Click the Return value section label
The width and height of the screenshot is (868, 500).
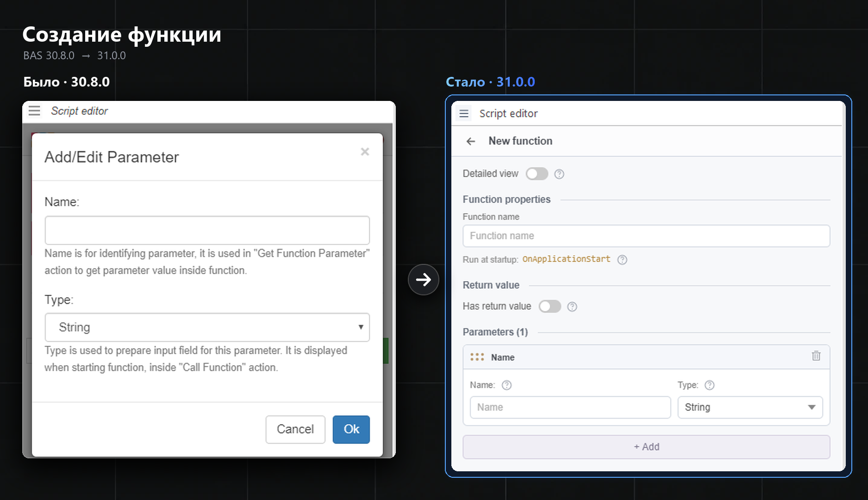pos(491,285)
